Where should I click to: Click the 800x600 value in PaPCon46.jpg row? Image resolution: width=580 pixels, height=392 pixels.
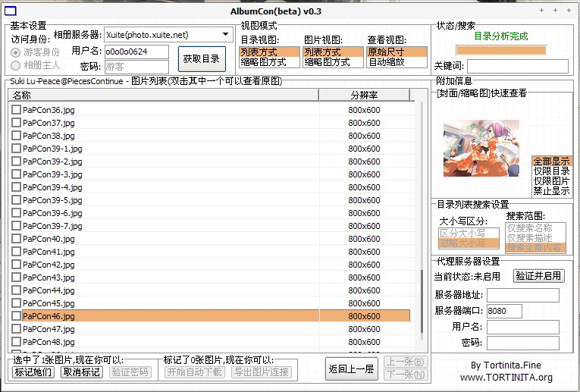pyautogui.click(x=365, y=316)
